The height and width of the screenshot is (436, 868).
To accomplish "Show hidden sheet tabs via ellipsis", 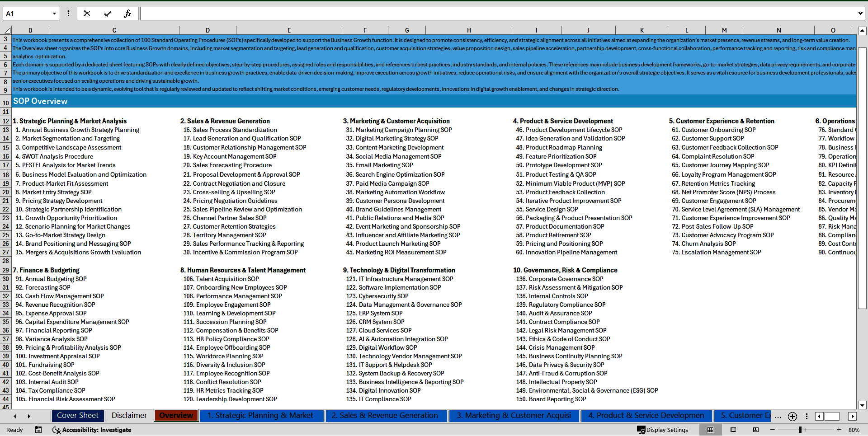I will (778, 416).
